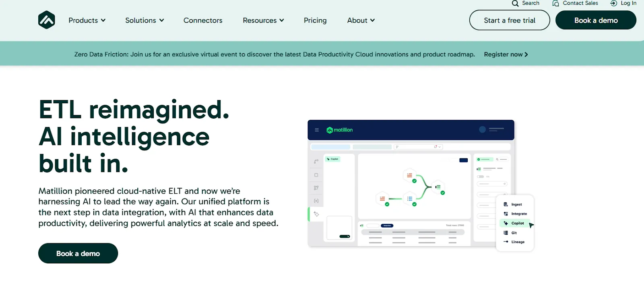Click Start a free trial button
Image resolution: width=644 pixels, height=283 pixels.
510,20
